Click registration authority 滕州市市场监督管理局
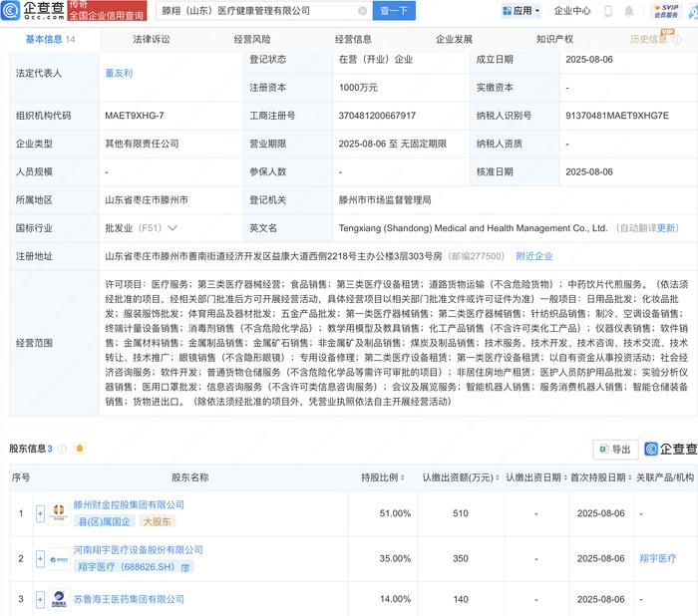This screenshot has height=616, width=698. tap(385, 200)
